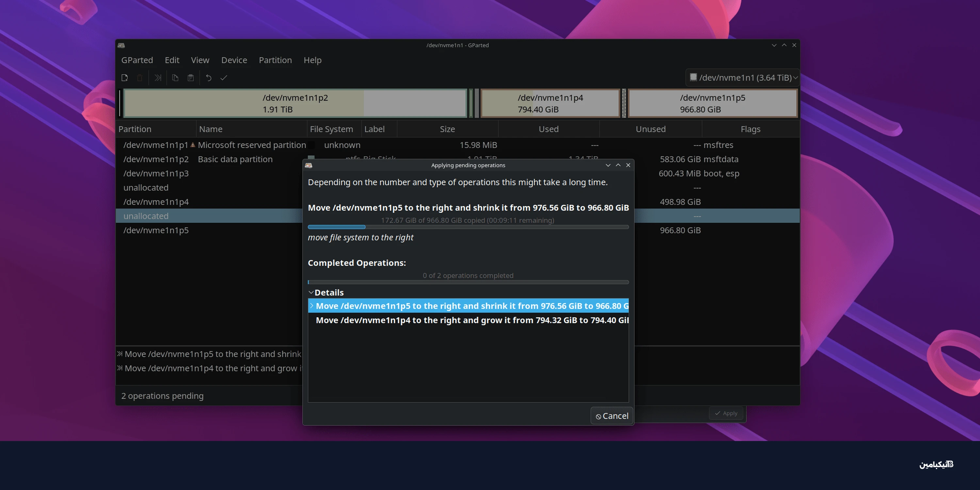Image resolution: width=980 pixels, height=490 pixels.
Task: Click the '15.98 MiB' size value
Action: 478,145
